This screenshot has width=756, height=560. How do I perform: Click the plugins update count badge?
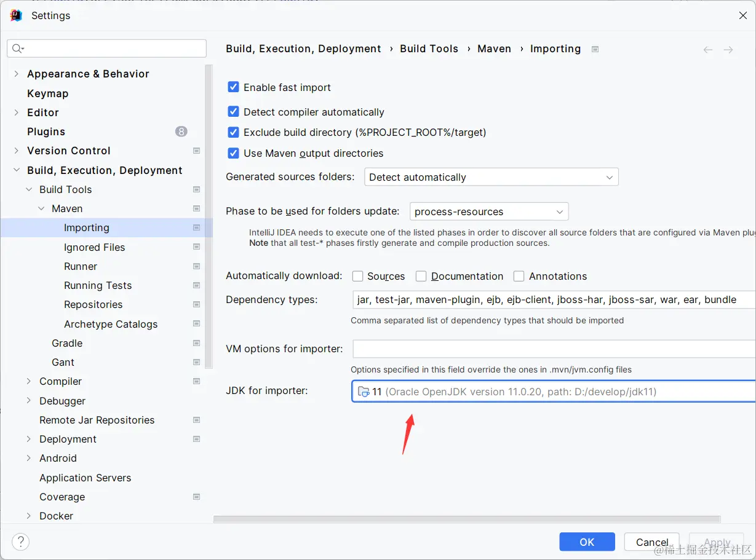point(181,132)
